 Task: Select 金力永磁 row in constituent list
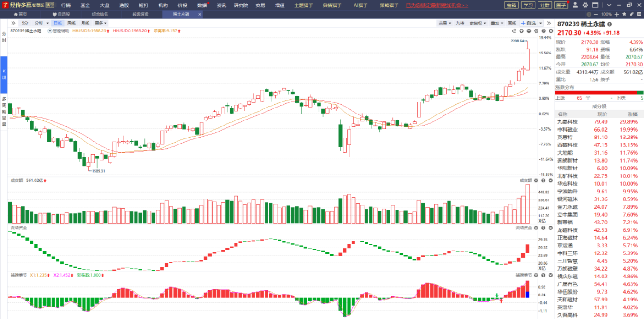[600, 207]
